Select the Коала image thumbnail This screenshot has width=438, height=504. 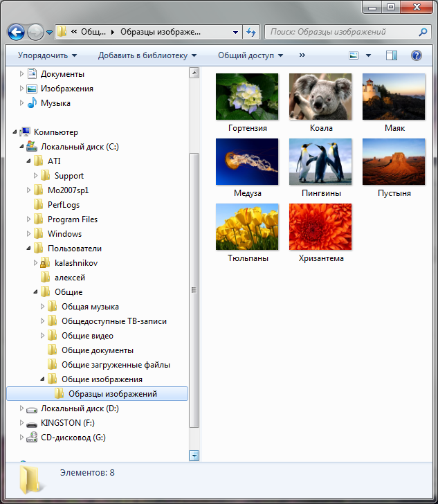click(320, 97)
